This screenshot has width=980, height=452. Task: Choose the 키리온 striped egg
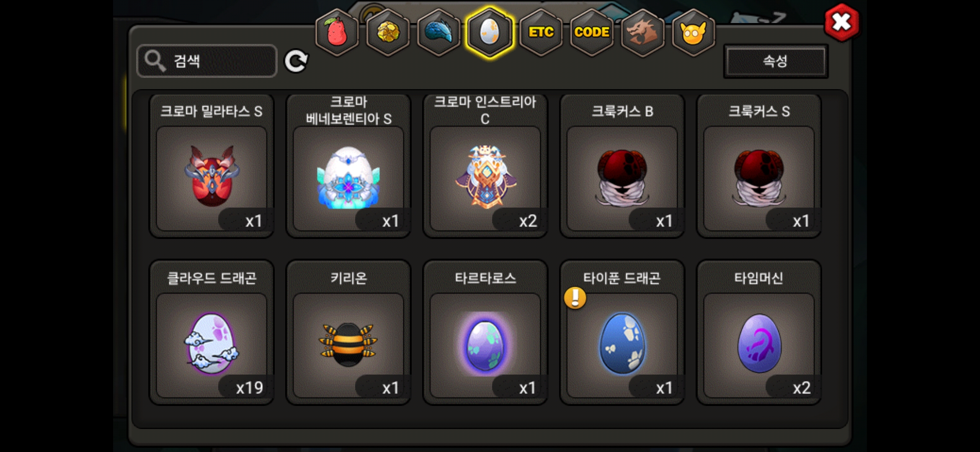348,332
